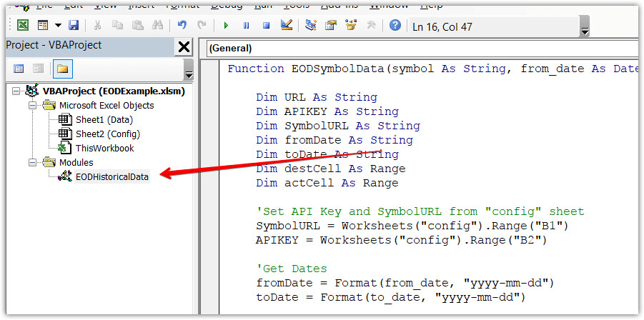Select the EODHistoricalData module
The image size is (644, 320).
(112, 177)
